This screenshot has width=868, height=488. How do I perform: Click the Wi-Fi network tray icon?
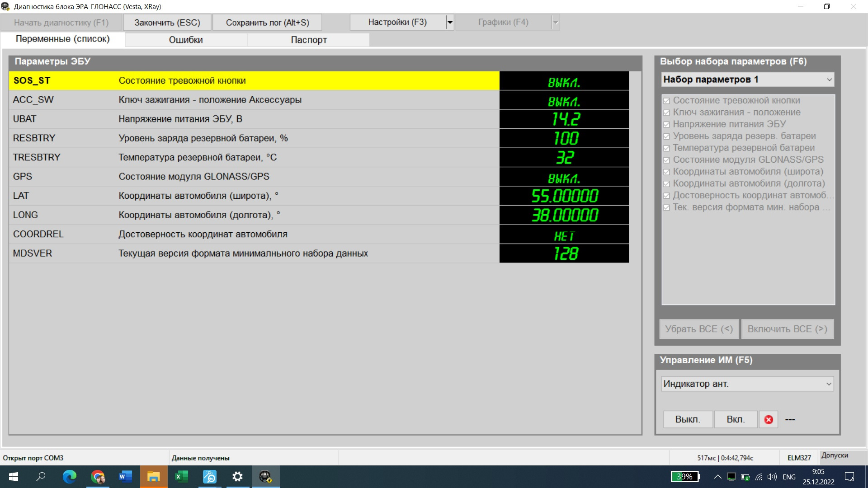(759, 477)
